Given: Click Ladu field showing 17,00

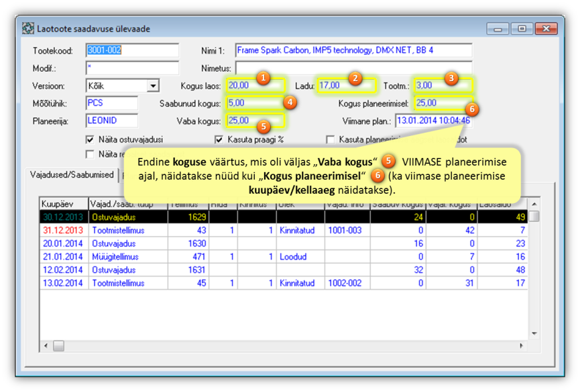Looking at the screenshot, I should pos(347,85).
